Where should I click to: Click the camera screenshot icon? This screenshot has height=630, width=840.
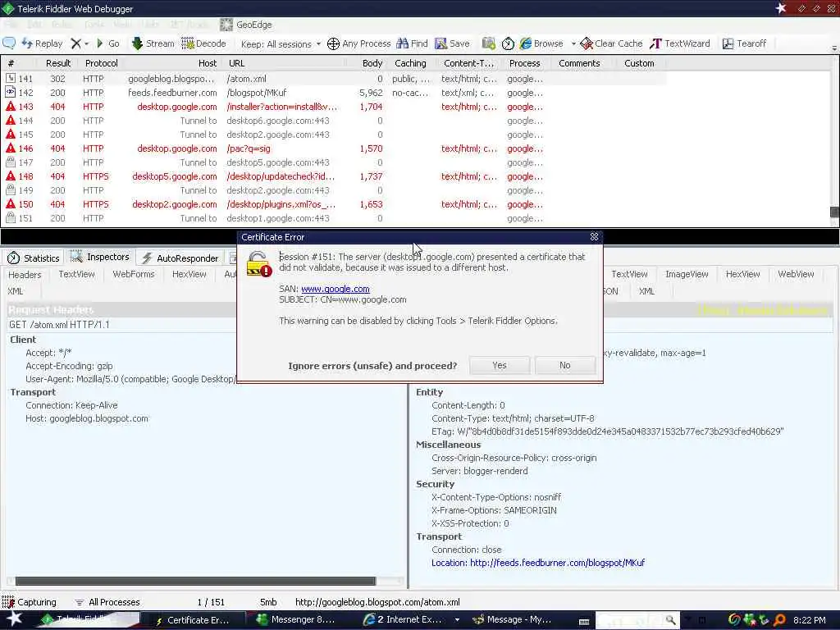488,43
